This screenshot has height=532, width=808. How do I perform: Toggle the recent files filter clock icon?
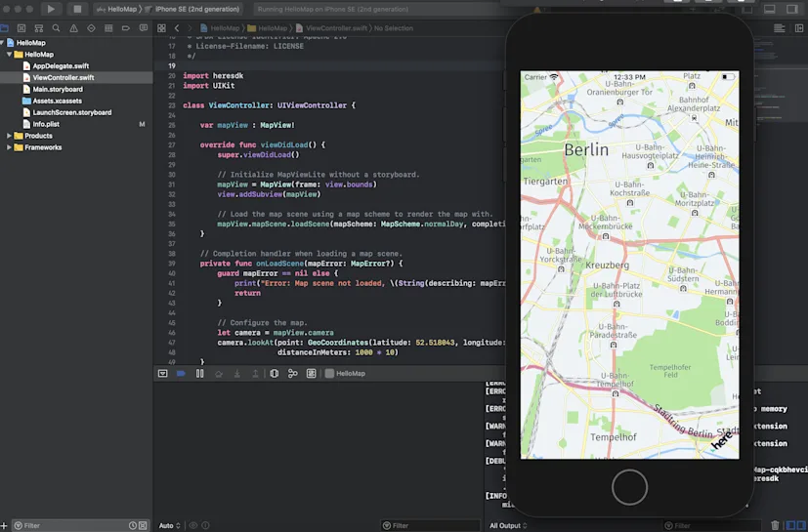(133, 525)
